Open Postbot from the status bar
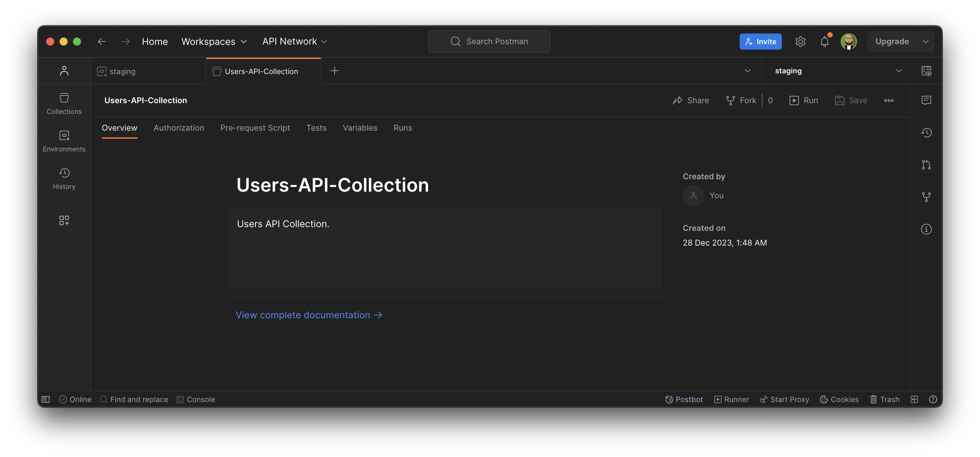980x457 pixels. click(x=684, y=399)
